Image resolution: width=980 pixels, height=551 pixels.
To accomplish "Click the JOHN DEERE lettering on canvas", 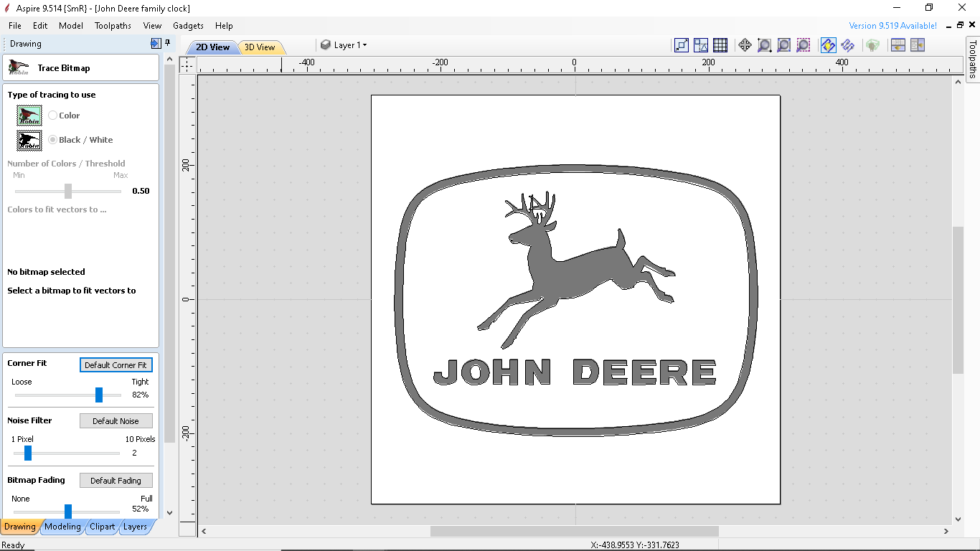I will coord(575,372).
